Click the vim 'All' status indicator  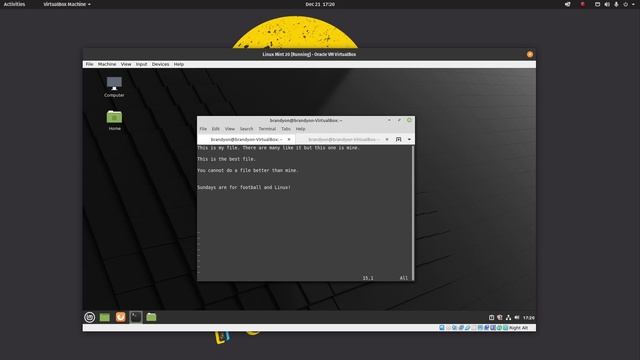click(x=404, y=278)
